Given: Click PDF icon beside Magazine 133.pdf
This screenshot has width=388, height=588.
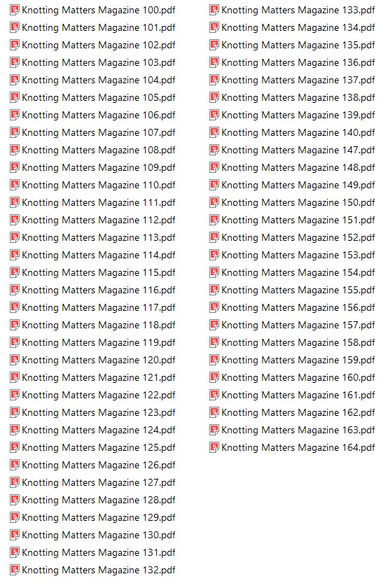Looking at the screenshot, I should (x=214, y=10).
